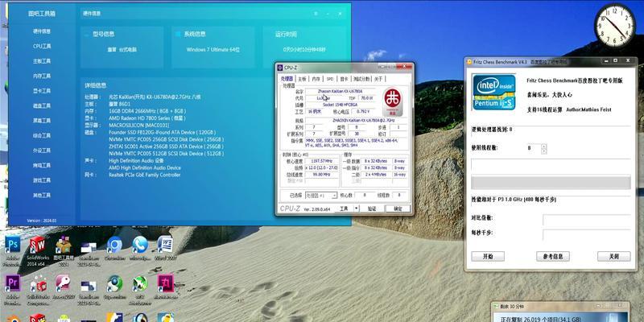Select 游戏工具 in toolbox sidebar
Viewport: 644px width, 322px height.
click(42, 180)
